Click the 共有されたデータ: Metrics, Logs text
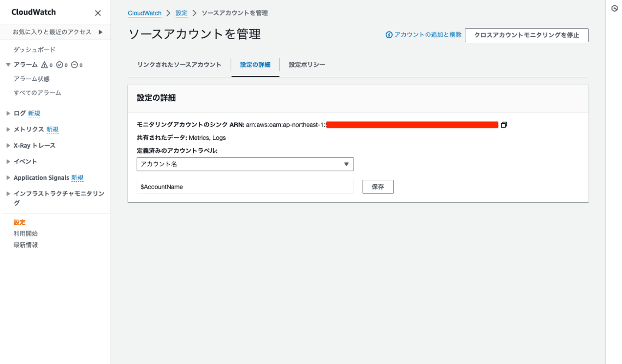Viewport: 622px width, 364px height. 181,138
